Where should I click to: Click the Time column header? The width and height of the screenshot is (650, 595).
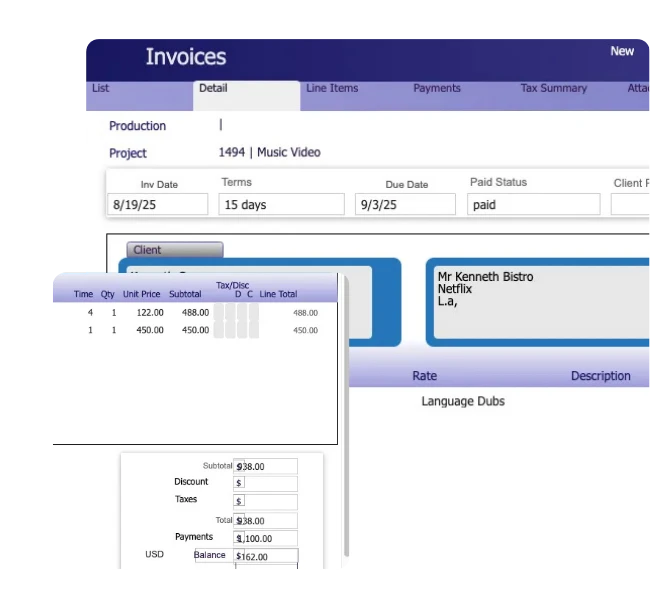[x=83, y=294]
